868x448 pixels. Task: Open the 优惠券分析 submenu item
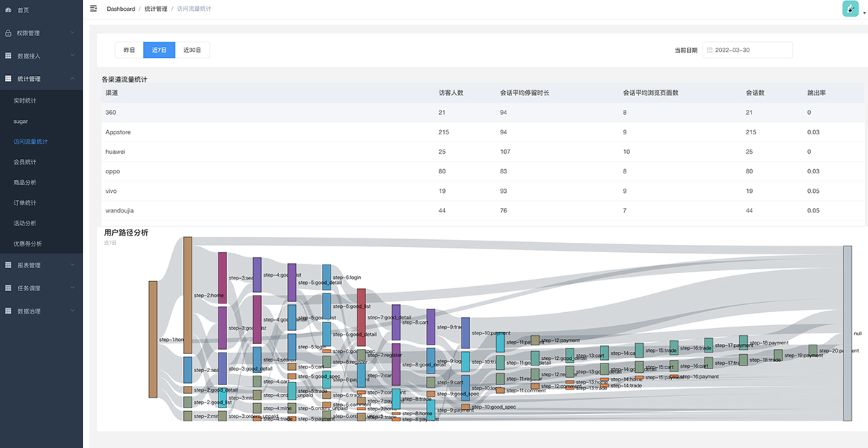41,244
